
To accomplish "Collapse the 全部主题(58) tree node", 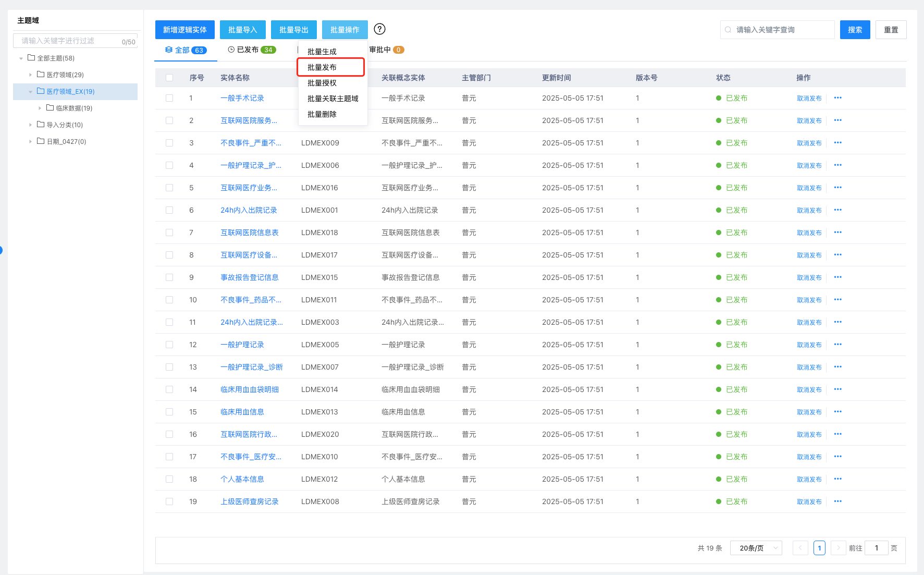I will pos(21,58).
